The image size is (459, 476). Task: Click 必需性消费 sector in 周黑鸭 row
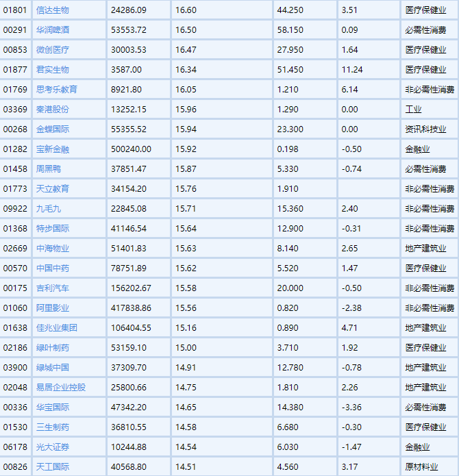425,169
